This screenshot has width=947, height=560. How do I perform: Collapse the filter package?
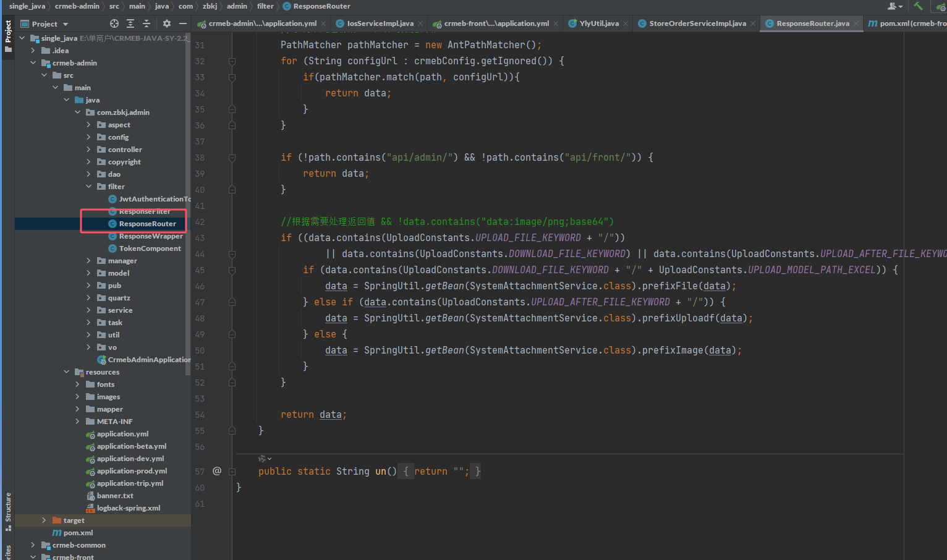88,187
